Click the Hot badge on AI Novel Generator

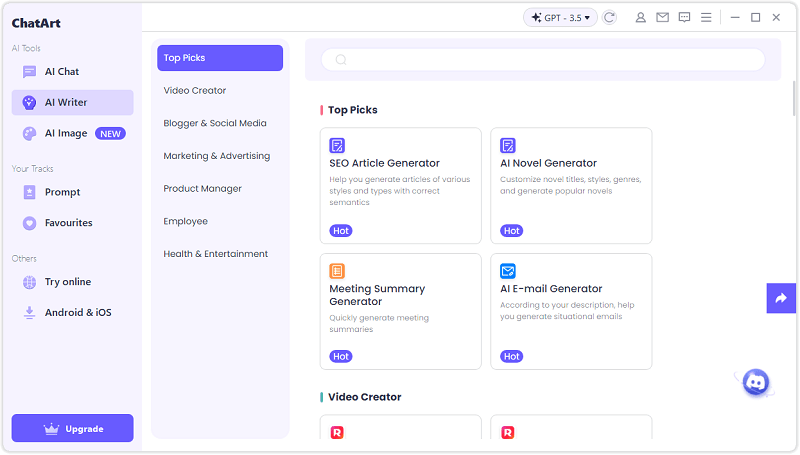(511, 231)
